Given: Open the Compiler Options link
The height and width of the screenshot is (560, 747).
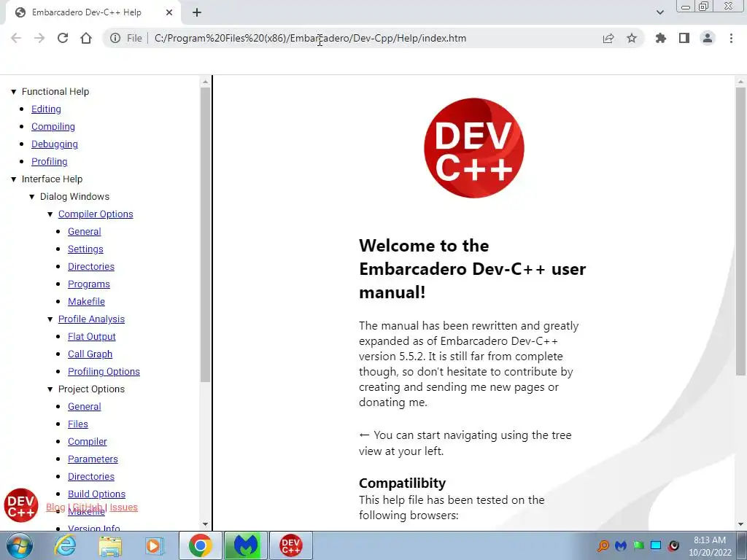Looking at the screenshot, I should 96,214.
